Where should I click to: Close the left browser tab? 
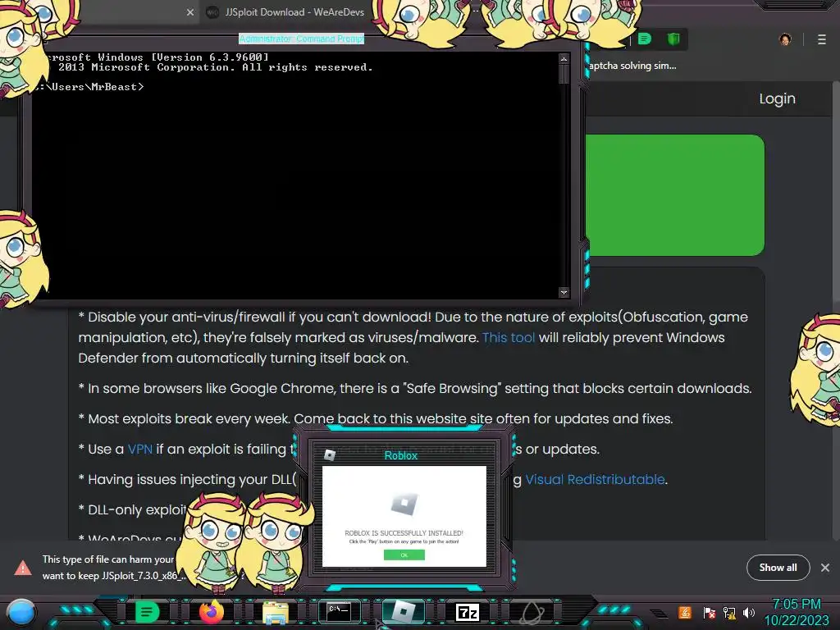190,12
